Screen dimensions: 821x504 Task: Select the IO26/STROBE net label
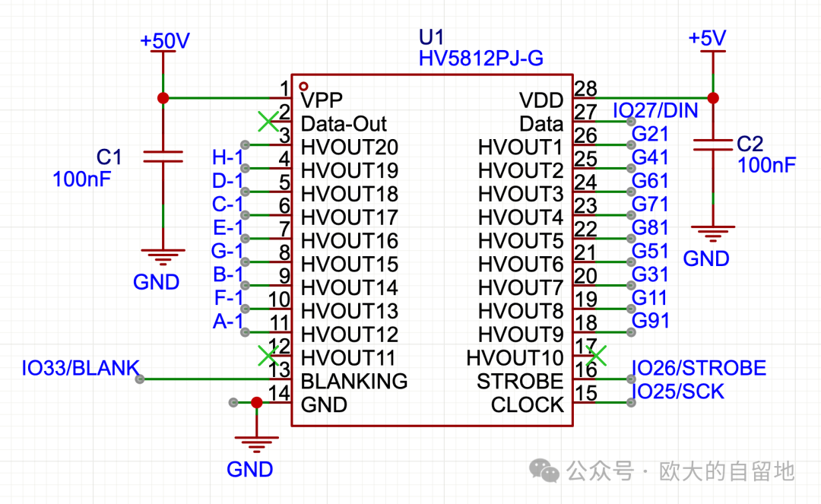[x=699, y=368]
